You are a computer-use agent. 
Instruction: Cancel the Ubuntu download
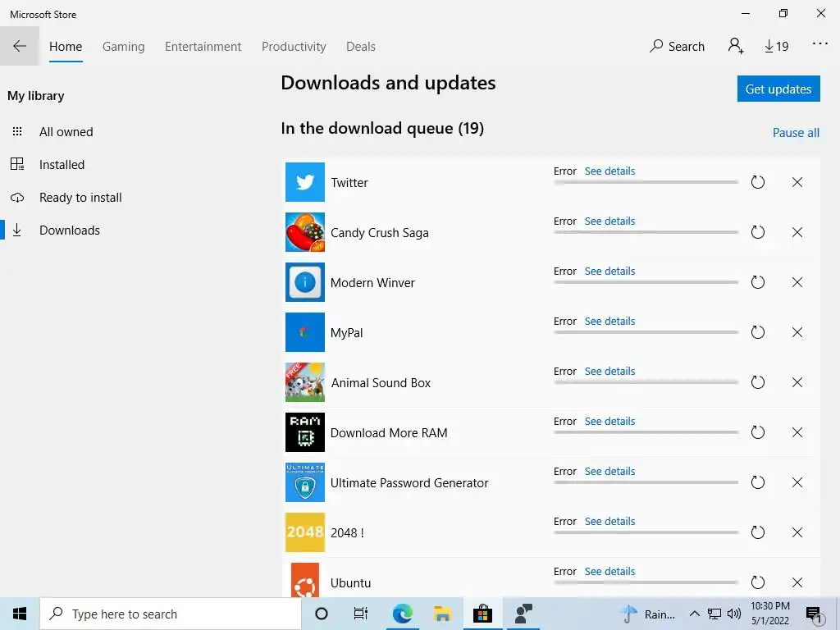[x=797, y=582]
